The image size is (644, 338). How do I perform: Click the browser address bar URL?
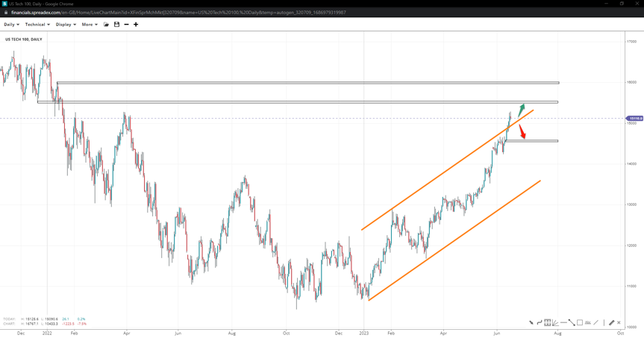[x=178, y=13]
